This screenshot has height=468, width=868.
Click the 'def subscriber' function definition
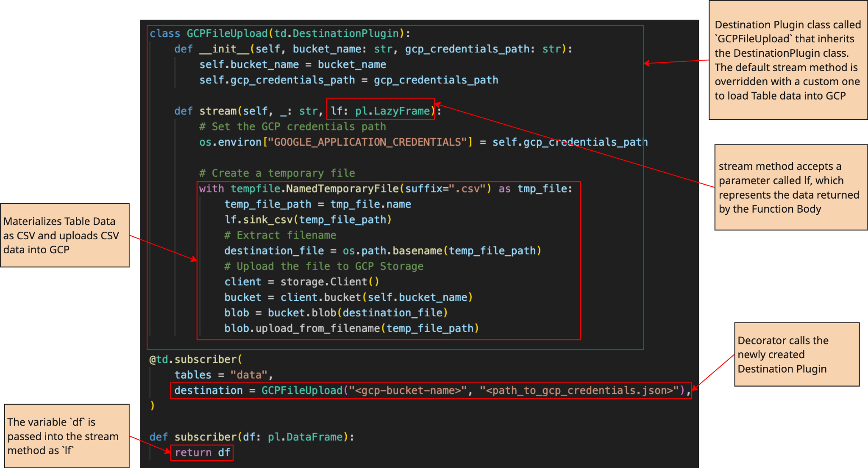coord(252,437)
